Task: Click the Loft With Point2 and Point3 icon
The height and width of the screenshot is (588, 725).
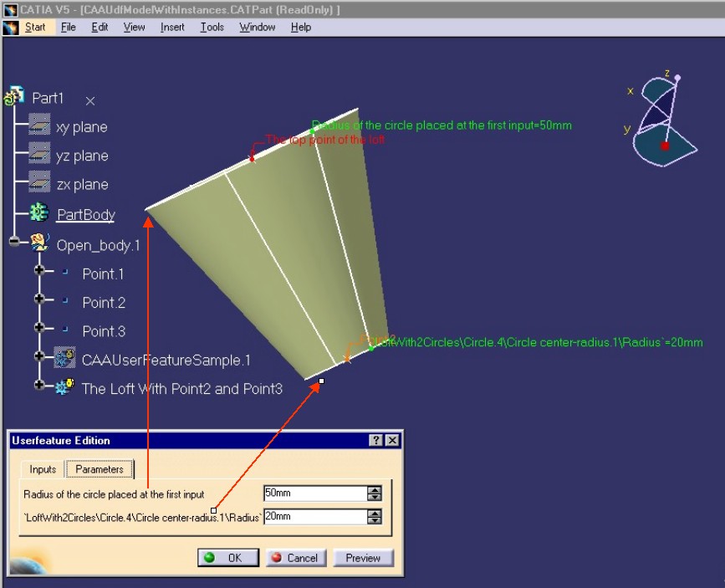Action: (64, 386)
